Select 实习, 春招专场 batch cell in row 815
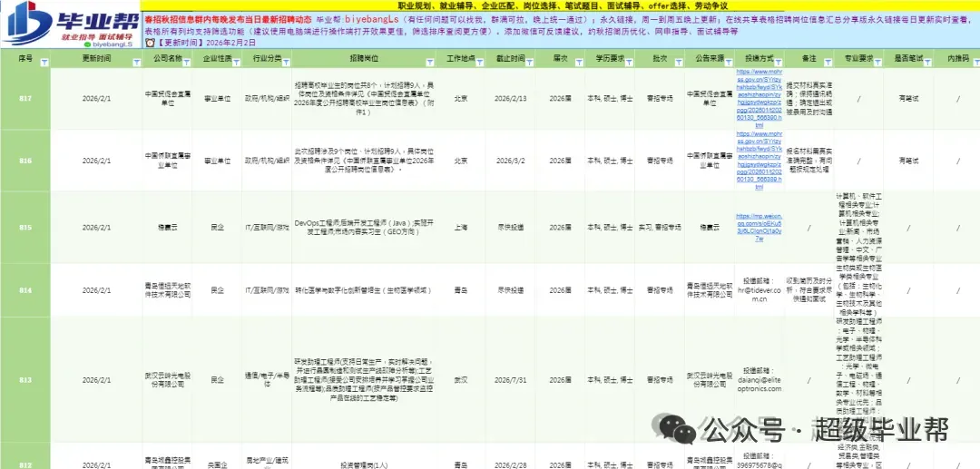980x469 pixels. [x=660, y=228]
